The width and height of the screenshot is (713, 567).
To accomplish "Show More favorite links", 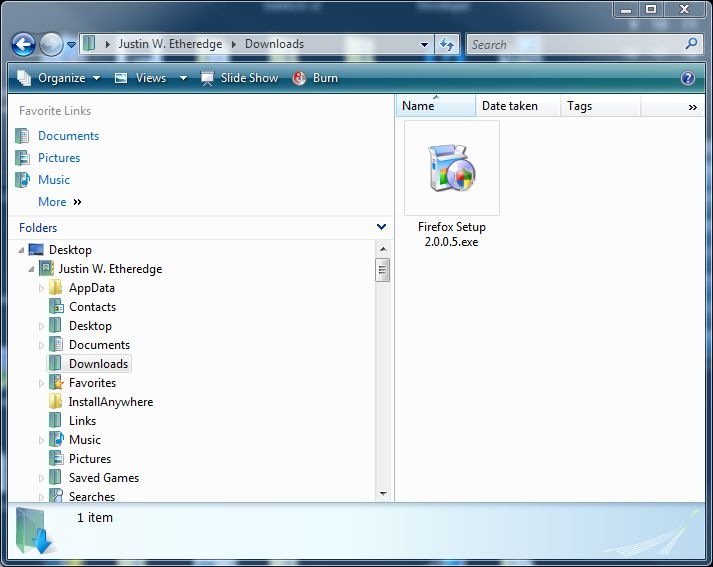I will pyautogui.click(x=60, y=201).
